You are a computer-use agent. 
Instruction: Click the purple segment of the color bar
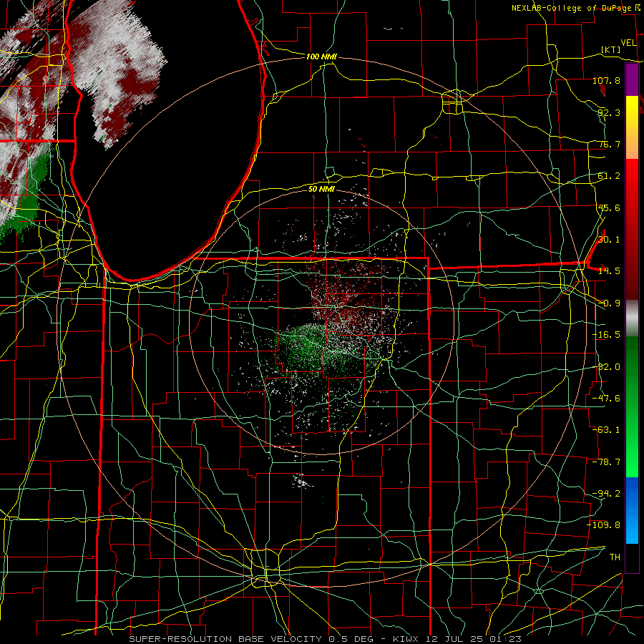632,79
